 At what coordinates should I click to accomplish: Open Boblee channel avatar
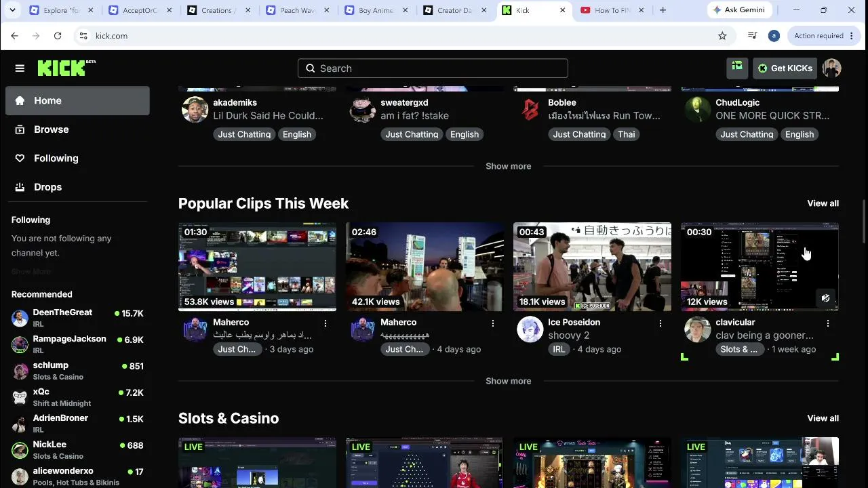530,110
